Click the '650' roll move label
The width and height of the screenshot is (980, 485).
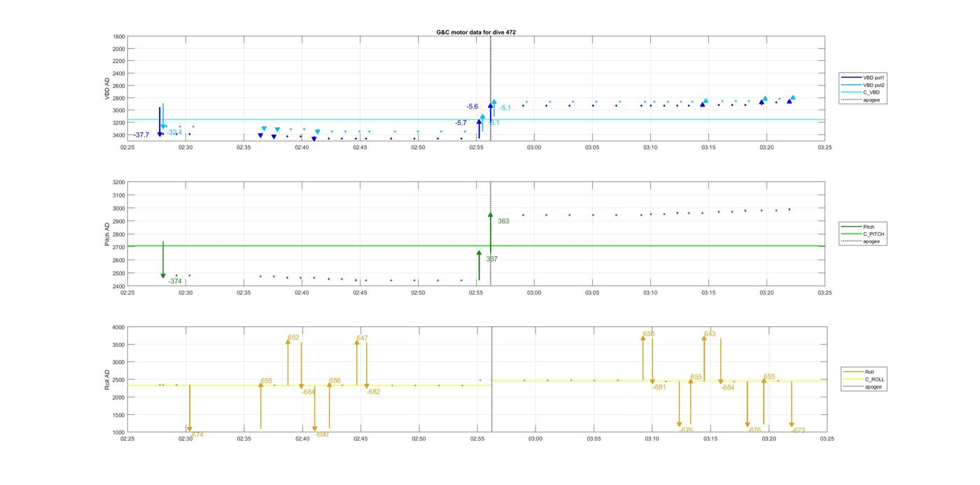[649, 334]
